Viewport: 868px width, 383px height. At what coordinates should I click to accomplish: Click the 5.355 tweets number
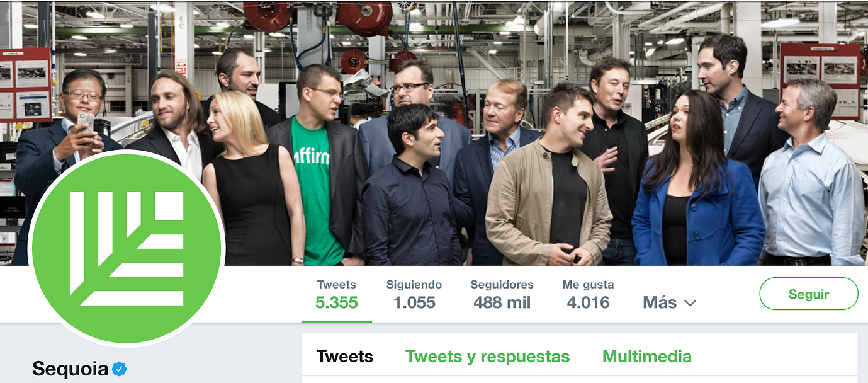[x=337, y=302]
